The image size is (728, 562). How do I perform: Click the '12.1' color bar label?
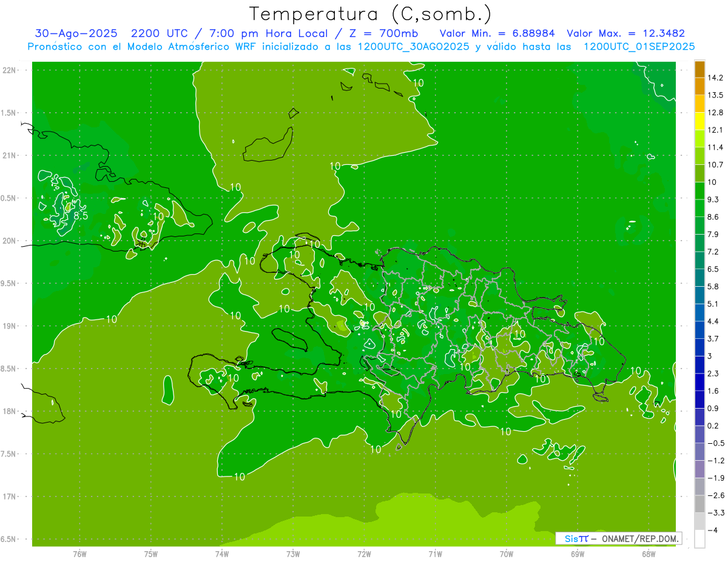(715, 130)
